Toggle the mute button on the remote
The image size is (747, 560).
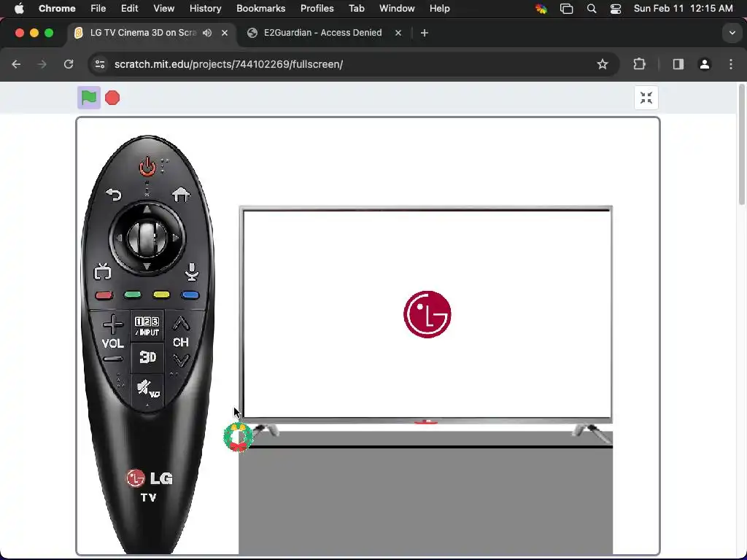click(x=147, y=389)
